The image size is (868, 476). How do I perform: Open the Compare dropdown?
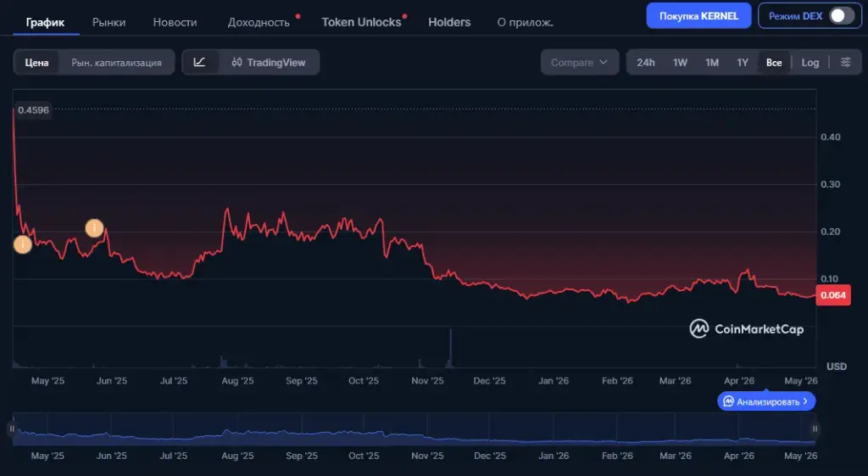[x=580, y=62]
